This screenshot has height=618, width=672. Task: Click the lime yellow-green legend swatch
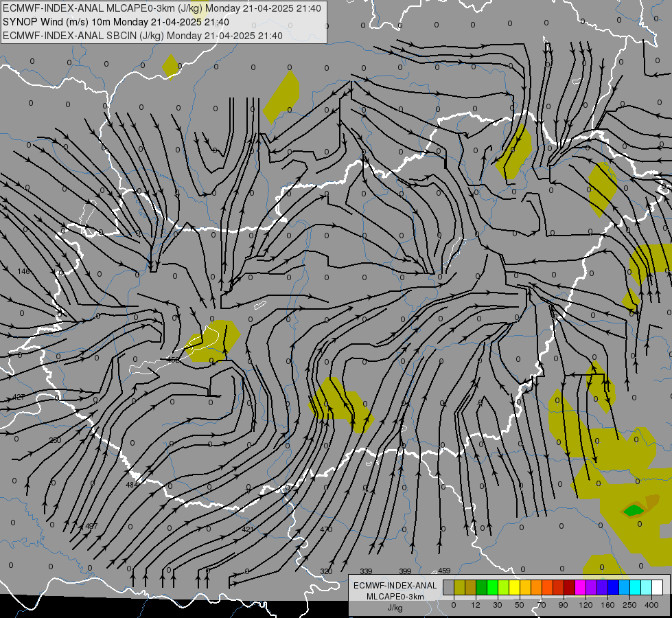point(504,588)
